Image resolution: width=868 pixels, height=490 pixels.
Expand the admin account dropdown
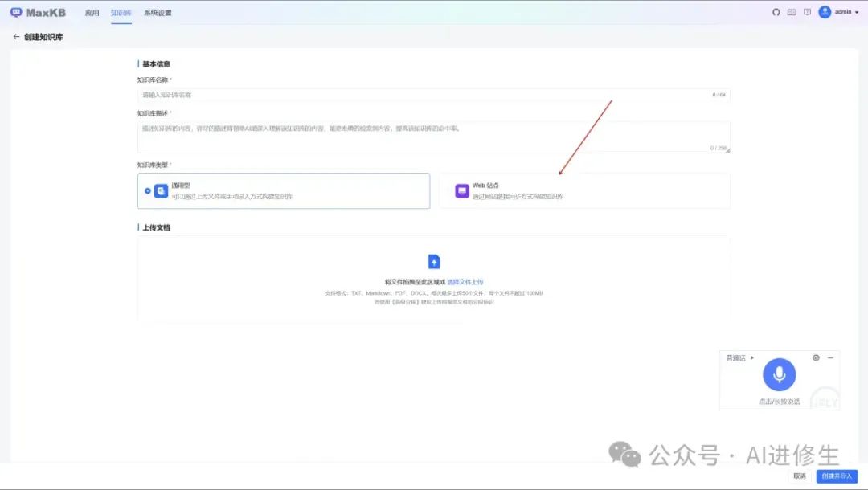tap(857, 12)
